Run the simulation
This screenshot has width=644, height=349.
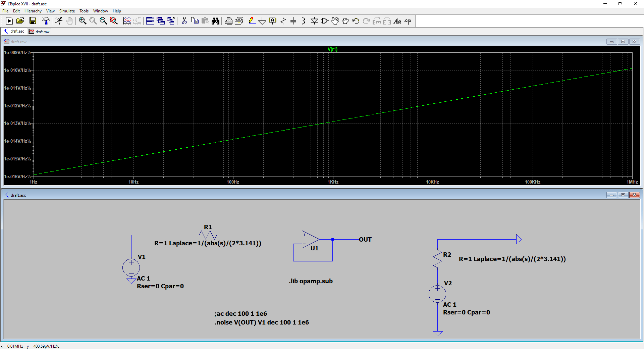(9, 21)
